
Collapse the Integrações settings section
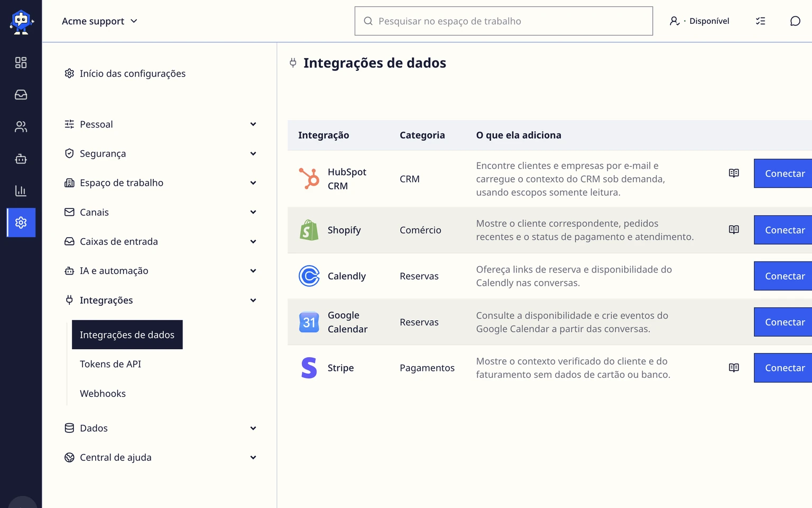[x=160, y=300]
